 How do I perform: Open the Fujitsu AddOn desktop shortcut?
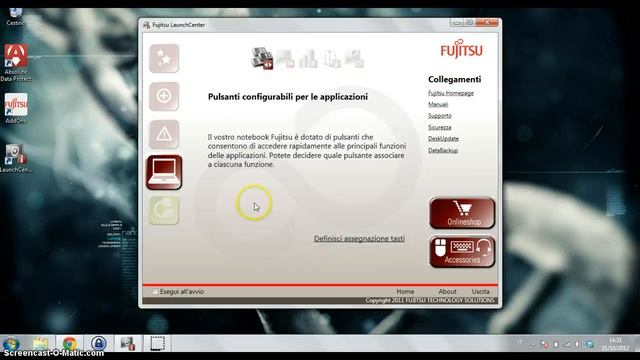[16, 108]
